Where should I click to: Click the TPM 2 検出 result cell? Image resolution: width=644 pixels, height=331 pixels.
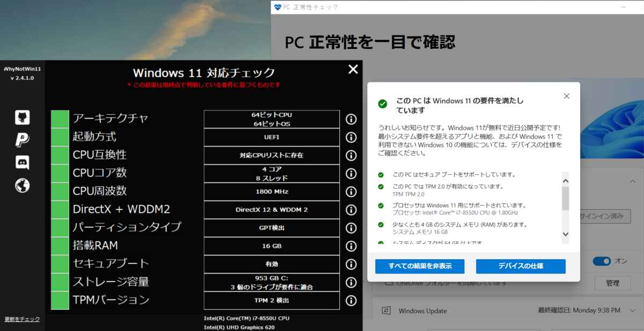(272, 300)
